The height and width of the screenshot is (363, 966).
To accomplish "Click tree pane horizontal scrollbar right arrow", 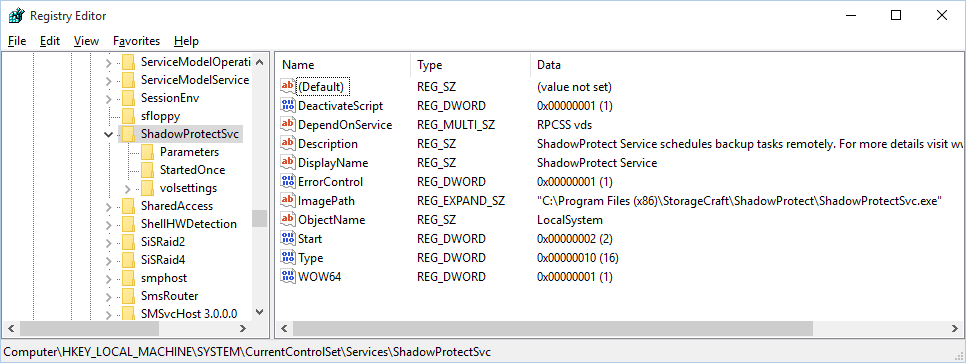I will [x=243, y=328].
